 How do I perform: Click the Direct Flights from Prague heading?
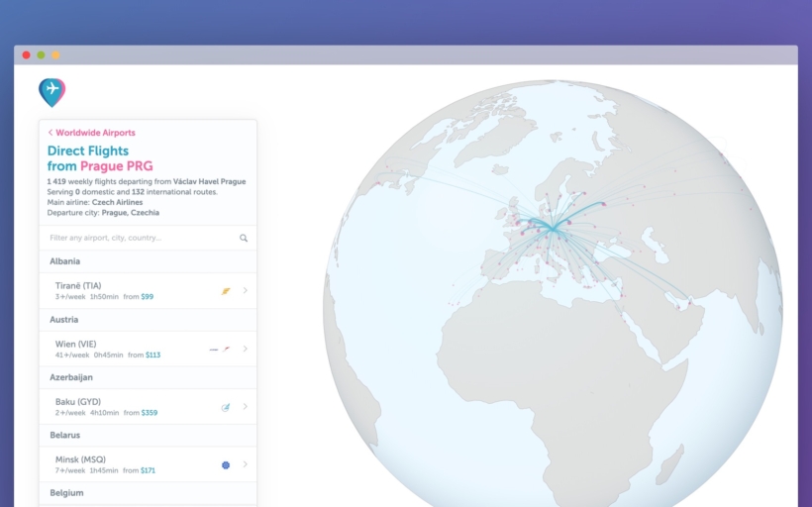(100, 158)
